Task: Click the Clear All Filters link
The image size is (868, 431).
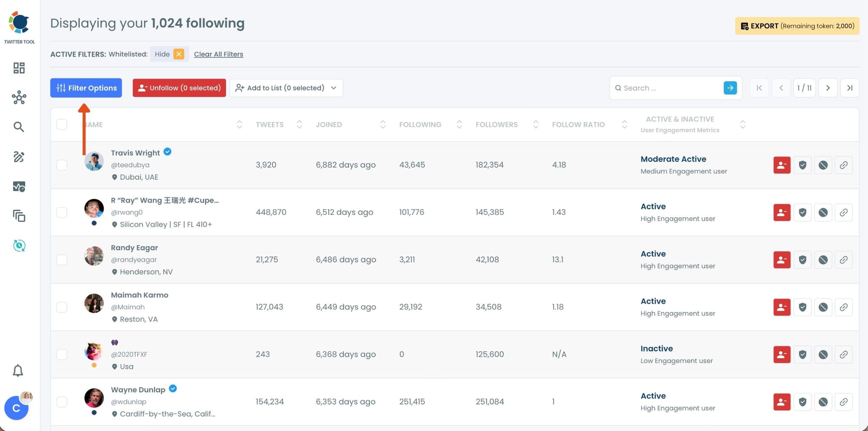Action: click(218, 54)
